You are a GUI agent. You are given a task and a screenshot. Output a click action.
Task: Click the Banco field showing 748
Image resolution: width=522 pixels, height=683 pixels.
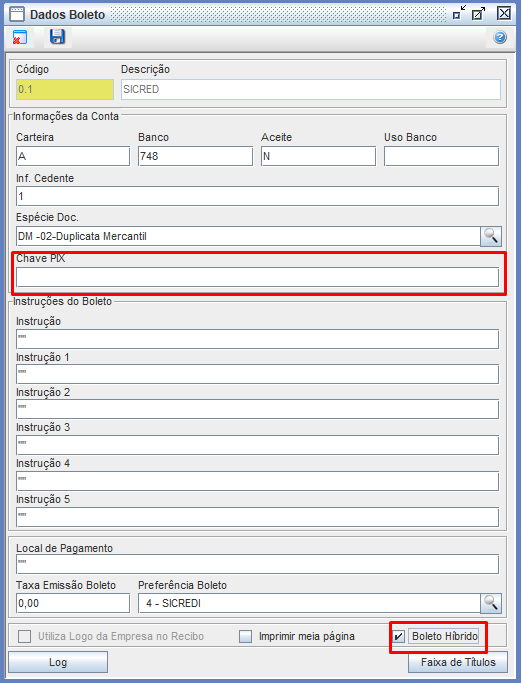pyautogui.click(x=196, y=156)
